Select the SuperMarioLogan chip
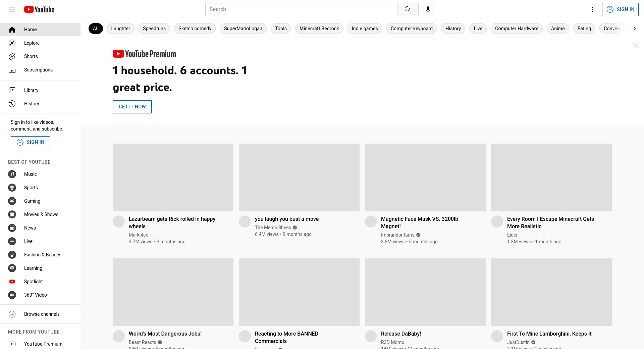 (x=243, y=29)
